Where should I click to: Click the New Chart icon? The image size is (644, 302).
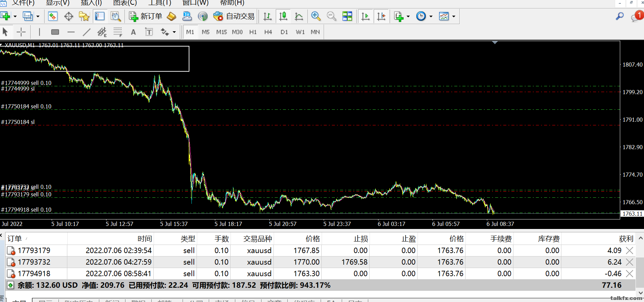pyautogui.click(x=5, y=16)
